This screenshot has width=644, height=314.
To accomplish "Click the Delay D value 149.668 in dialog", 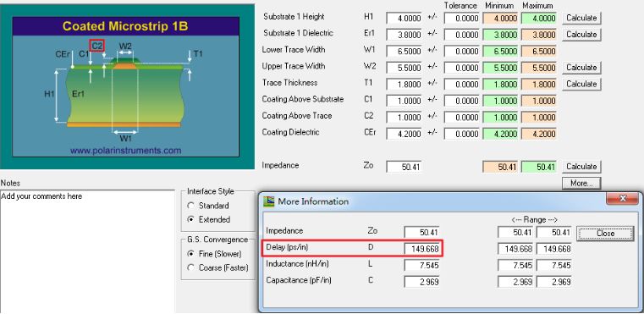I will [x=421, y=249].
